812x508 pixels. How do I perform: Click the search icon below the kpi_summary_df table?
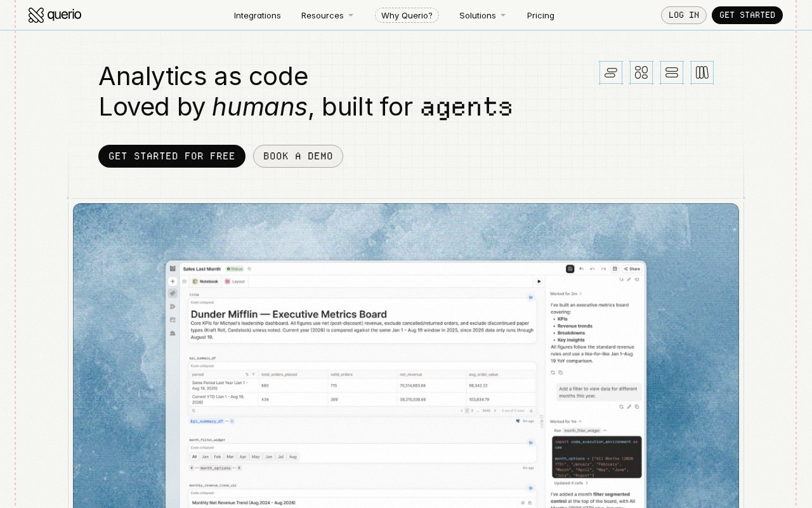pos(193,411)
